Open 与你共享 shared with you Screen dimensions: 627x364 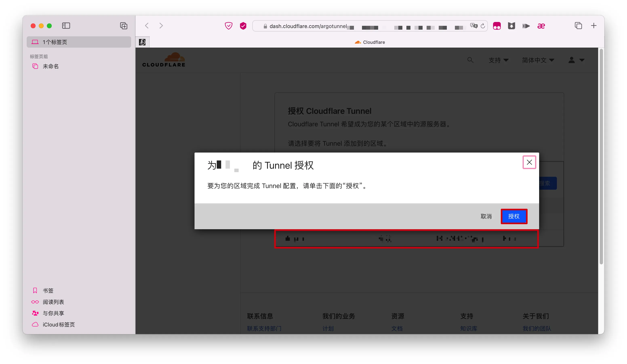click(x=53, y=313)
